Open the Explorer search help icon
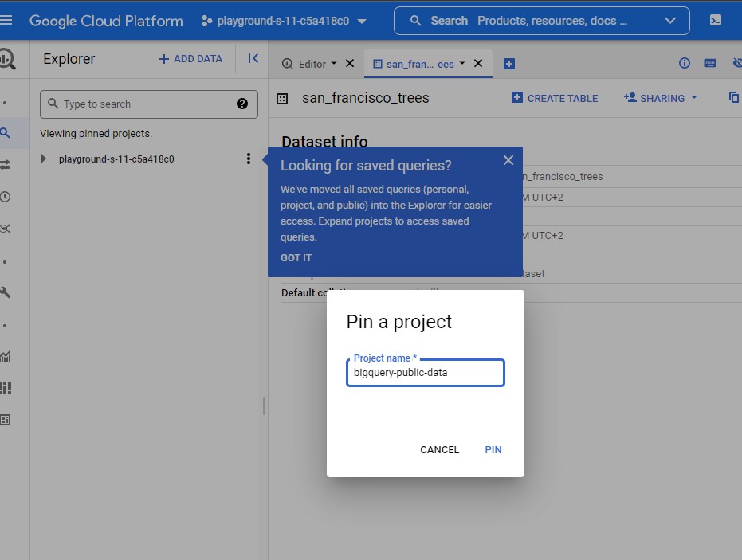Image resolution: width=742 pixels, height=560 pixels. coord(242,104)
